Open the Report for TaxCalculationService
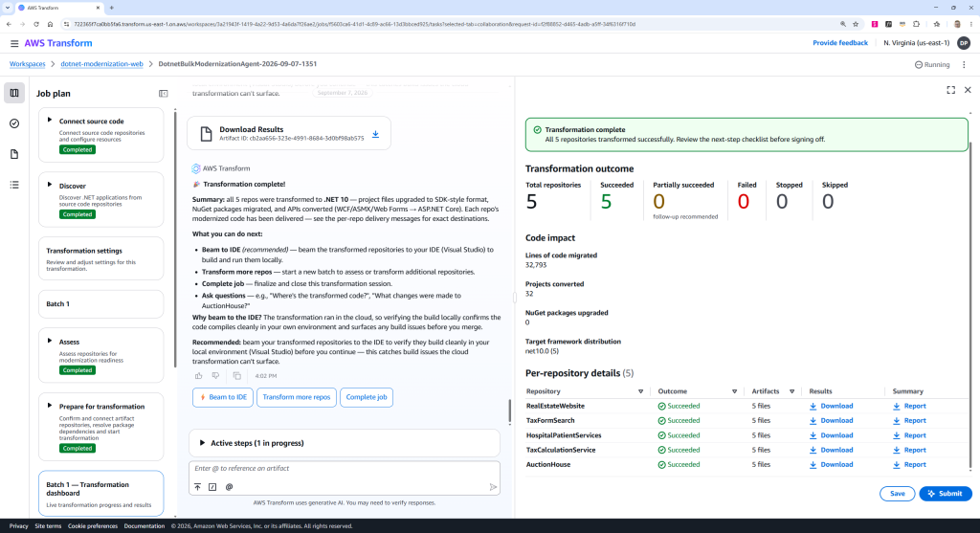 point(909,451)
